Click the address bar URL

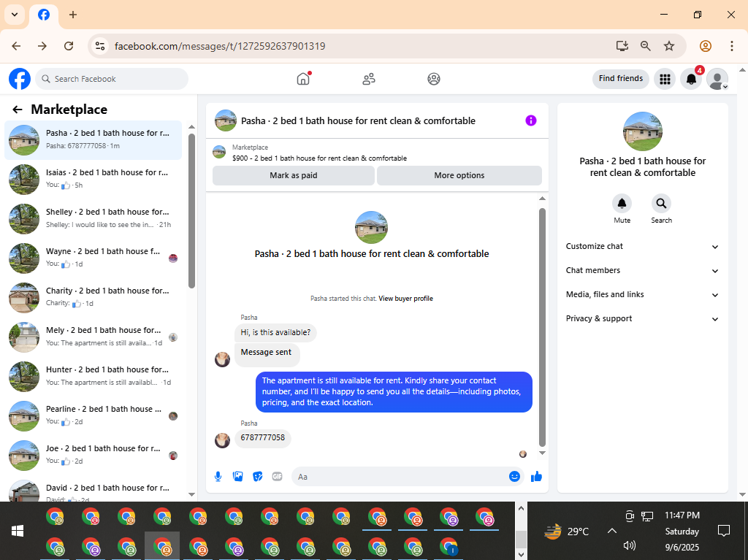[x=220, y=46]
